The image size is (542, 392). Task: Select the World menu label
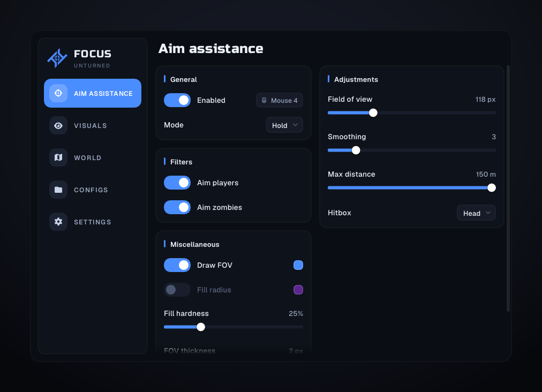tap(88, 158)
